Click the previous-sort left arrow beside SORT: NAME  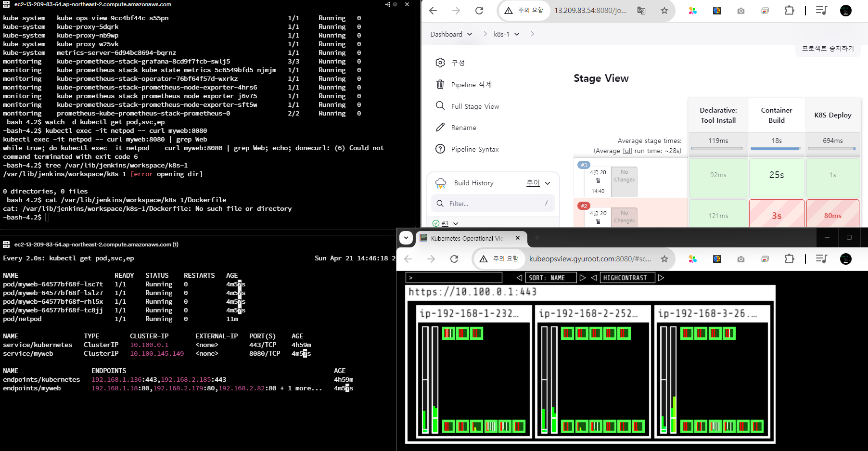(x=519, y=278)
